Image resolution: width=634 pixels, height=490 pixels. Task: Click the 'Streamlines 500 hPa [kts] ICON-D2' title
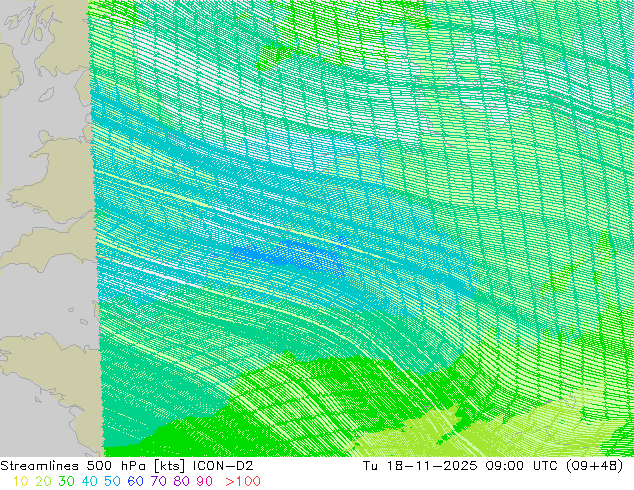pyautogui.click(x=127, y=466)
